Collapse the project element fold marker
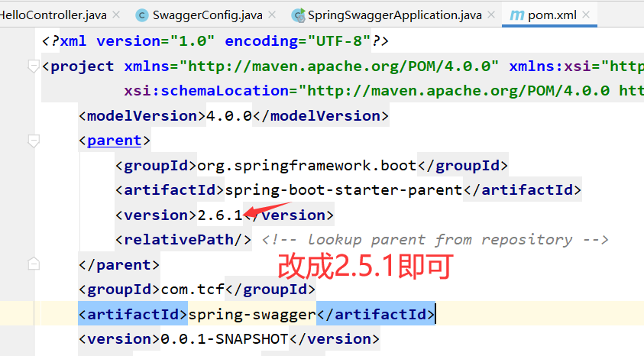Viewport: 644px width, 356px height. point(34,66)
